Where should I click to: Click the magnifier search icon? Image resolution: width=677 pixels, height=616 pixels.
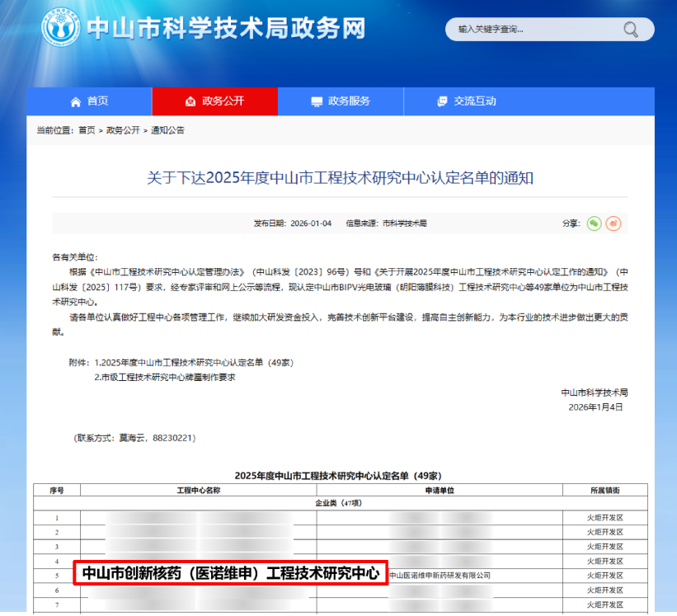click(x=630, y=30)
